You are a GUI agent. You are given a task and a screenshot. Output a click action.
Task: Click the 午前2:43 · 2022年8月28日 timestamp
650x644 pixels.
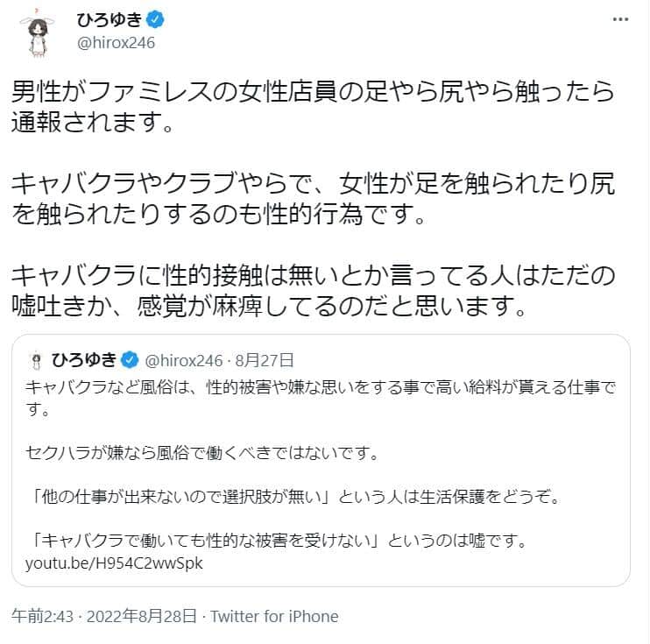pos(103,616)
